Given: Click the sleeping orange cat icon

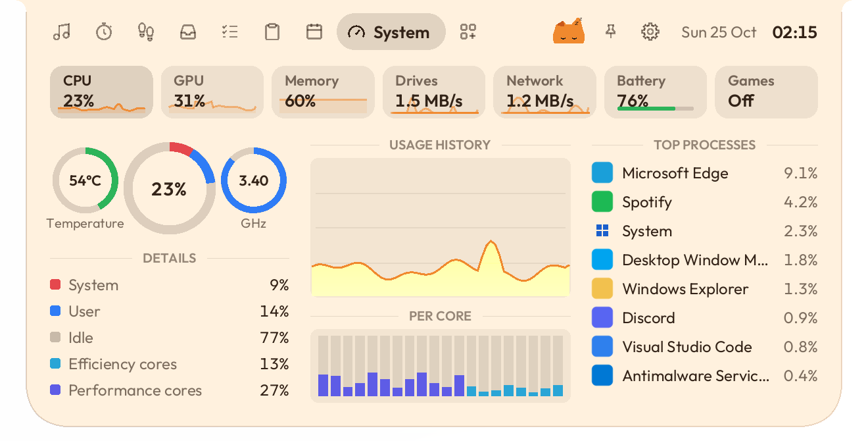Looking at the screenshot, I should pyautogui.click(x=569, y=31).
